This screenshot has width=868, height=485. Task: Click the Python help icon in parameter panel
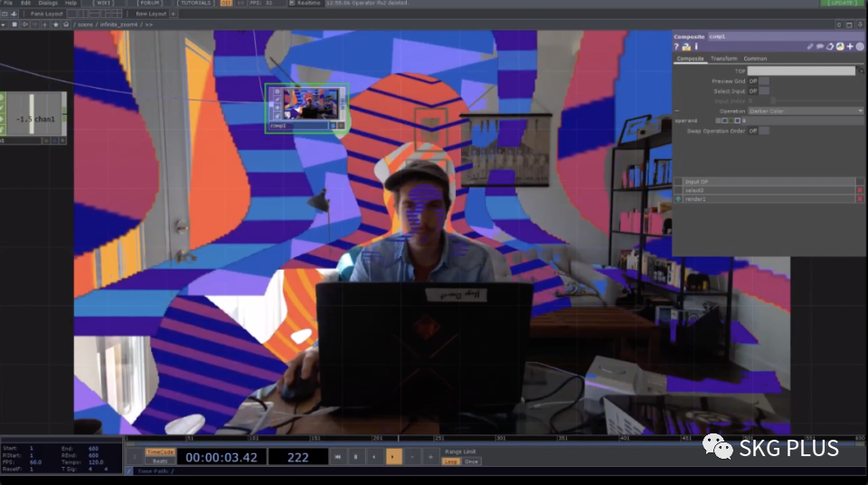click(686, 46)
